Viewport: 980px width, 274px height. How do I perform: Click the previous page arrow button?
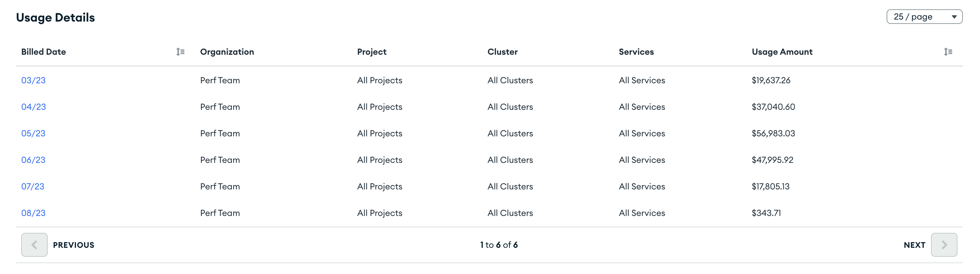click(x=34, y=245)
